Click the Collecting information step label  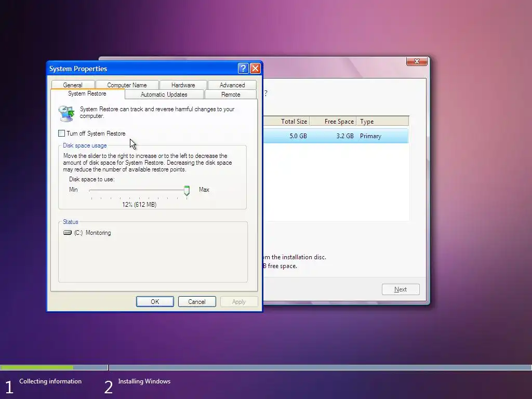[50, 381]
